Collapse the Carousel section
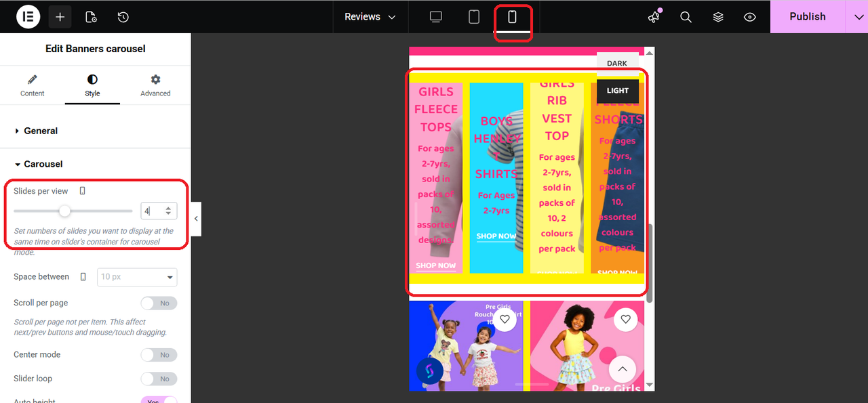Image resolution: width=868 pixels, height=403 pixels. click(95, 164)
